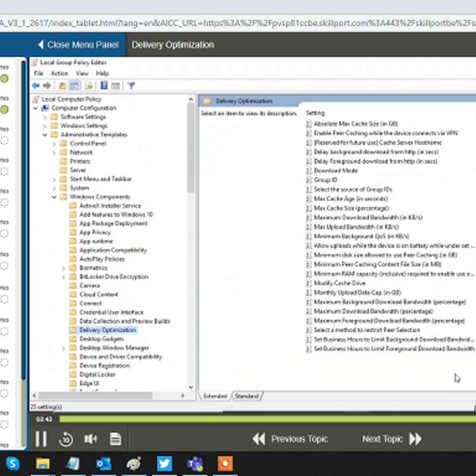Viewport: 476px width, 476px height.
Task: Open Skype from the taskbar
Action: point(12,464)
